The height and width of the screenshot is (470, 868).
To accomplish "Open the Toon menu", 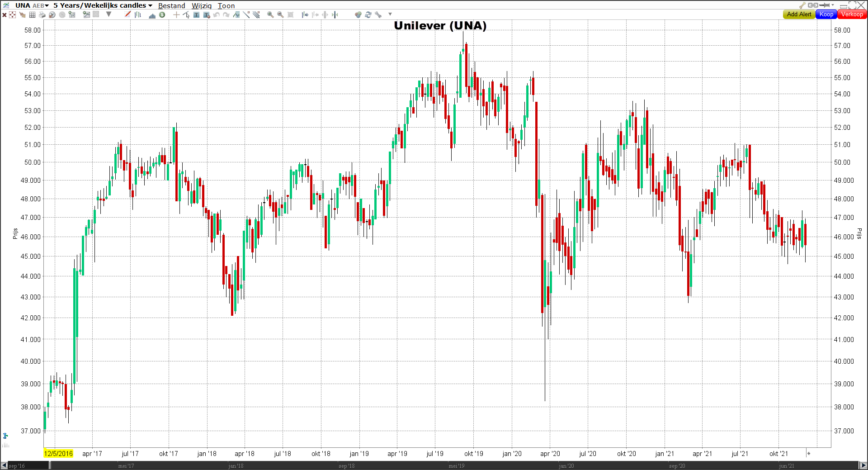I will point(226,5).
